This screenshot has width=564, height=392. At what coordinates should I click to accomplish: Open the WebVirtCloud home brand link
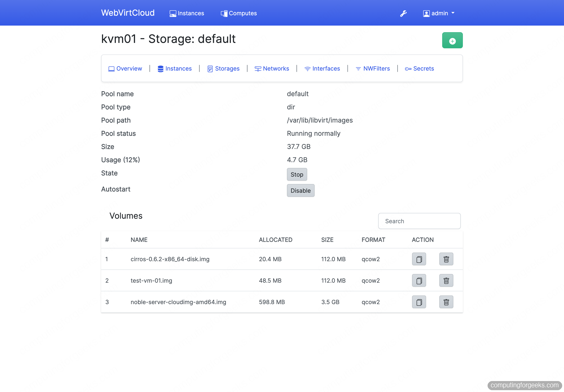[x=128, y=13]
